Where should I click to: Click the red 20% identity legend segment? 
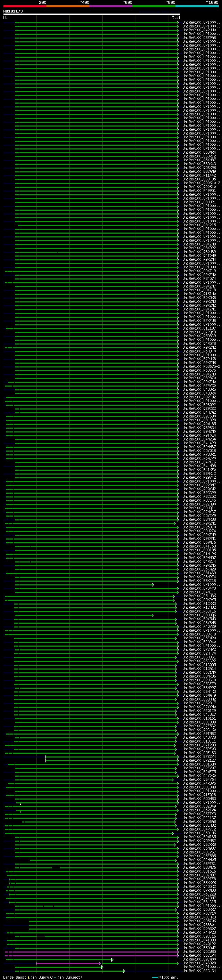25,6
